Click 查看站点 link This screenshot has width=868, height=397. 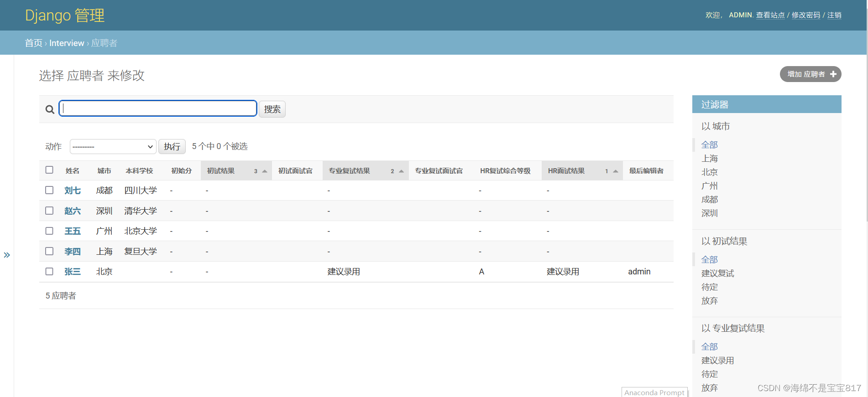770,15
